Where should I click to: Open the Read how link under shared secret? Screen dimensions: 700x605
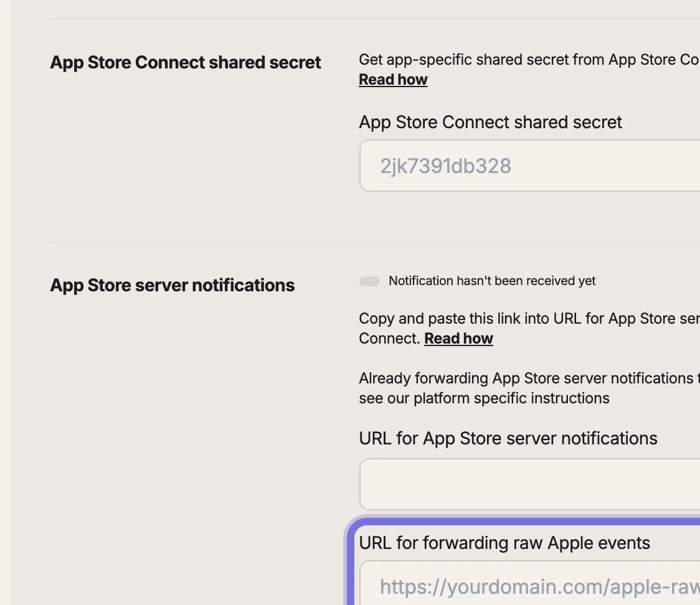coord(393,80)
